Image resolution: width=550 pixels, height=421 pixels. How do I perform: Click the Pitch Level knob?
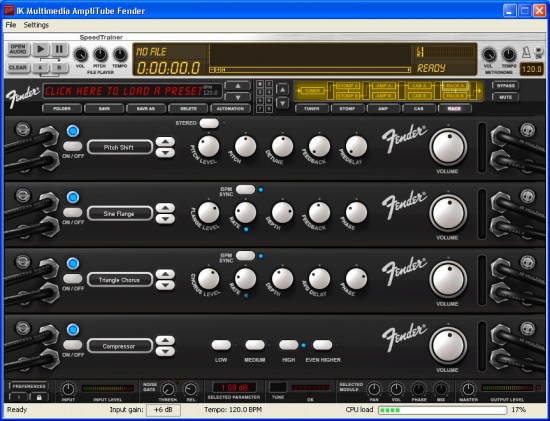click(x=208, y=146)
